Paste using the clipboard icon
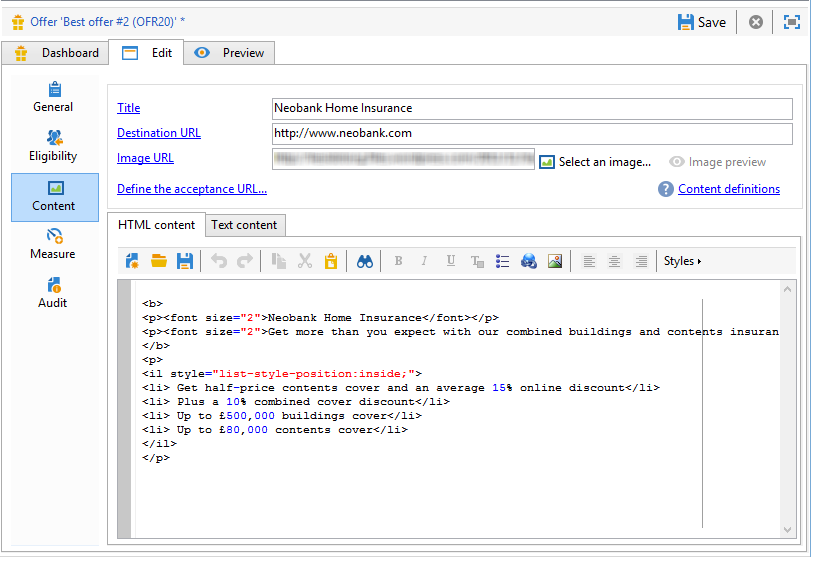 (x=330, y=261)
